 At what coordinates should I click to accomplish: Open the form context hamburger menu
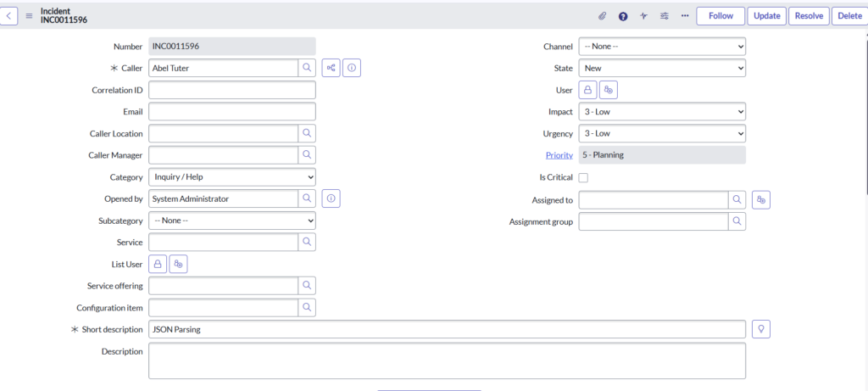coord(30,16)
